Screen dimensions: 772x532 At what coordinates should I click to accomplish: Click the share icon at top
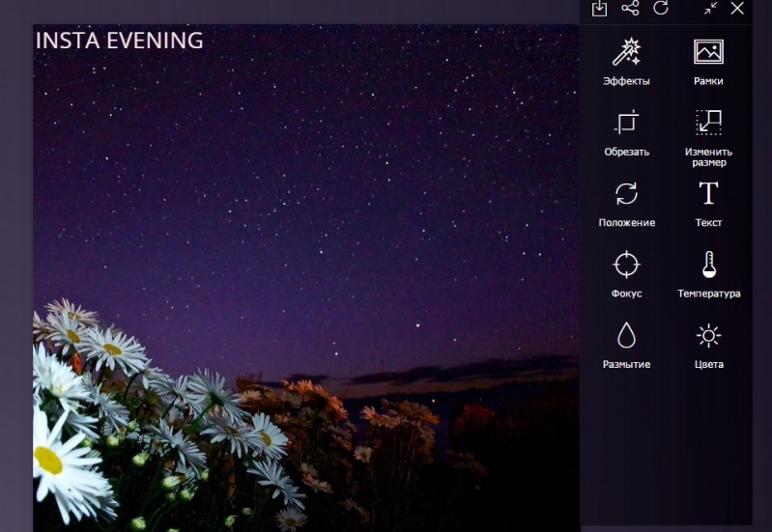(630, 8)
